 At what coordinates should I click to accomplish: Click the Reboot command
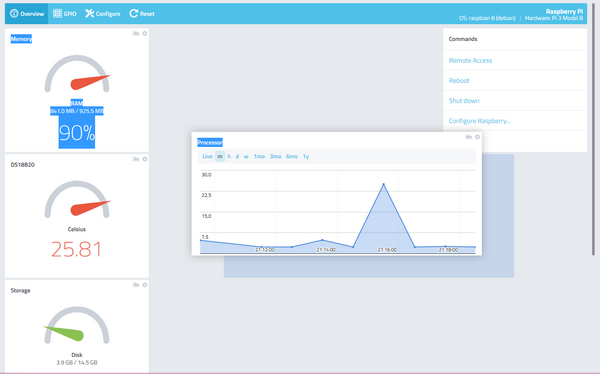[459, 81]
